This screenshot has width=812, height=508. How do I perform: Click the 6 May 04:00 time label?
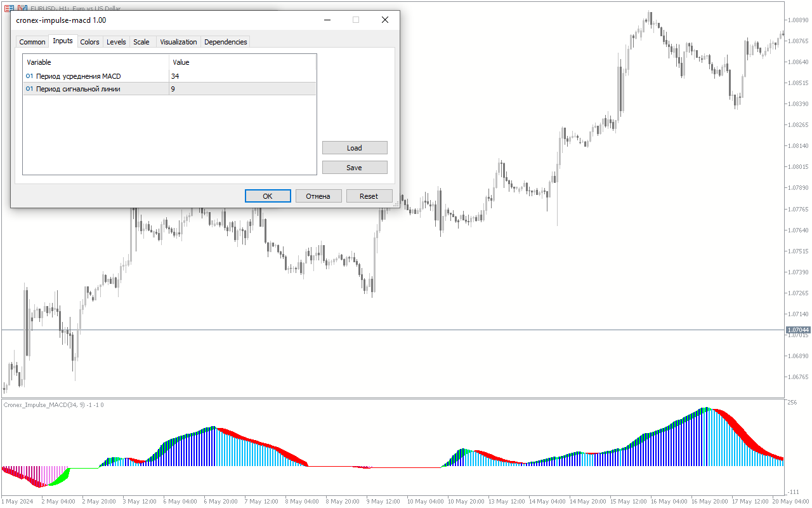tap(181, 502)
